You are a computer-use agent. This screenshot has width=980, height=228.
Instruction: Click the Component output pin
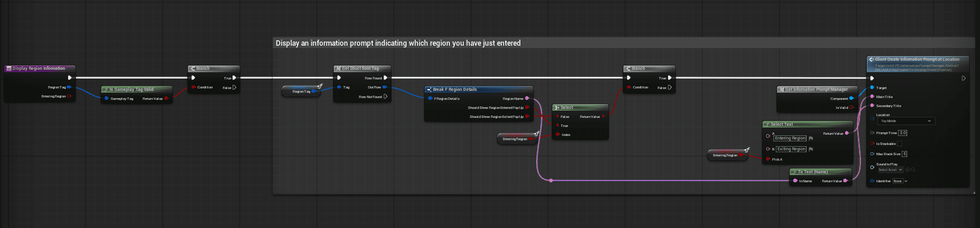[851, 98]
